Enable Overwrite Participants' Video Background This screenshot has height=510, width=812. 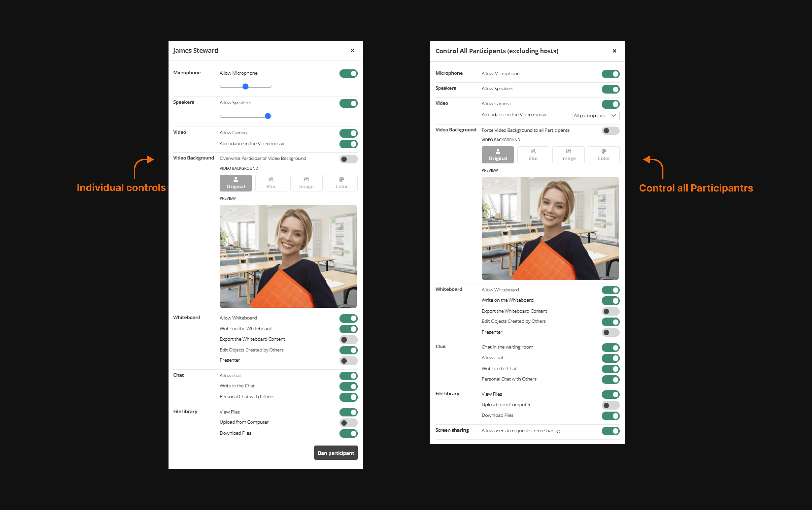tap(348, 159)
